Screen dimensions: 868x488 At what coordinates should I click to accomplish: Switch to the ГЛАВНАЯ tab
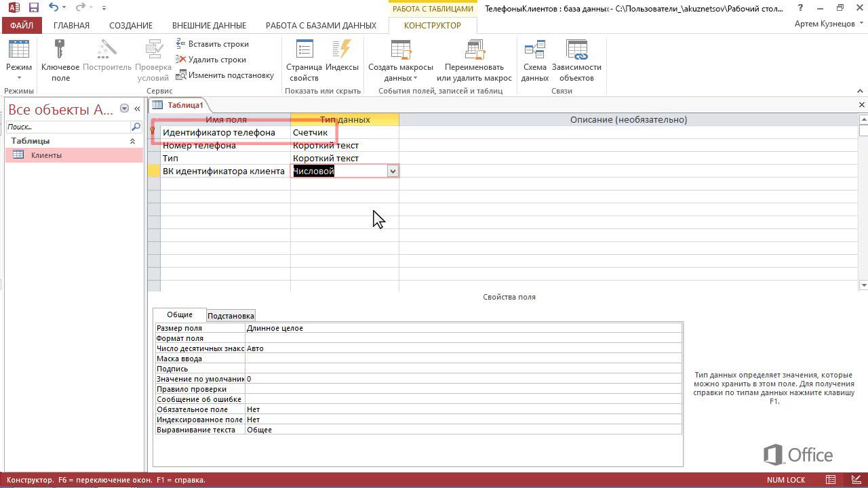click(x=71, y=25)
